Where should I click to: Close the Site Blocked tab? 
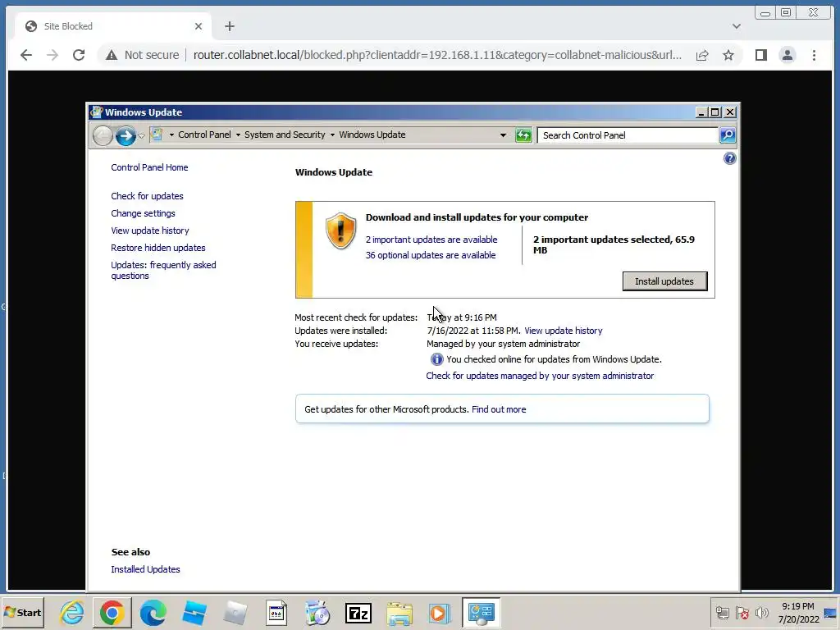pyautogui.click(x=199, y=26)
